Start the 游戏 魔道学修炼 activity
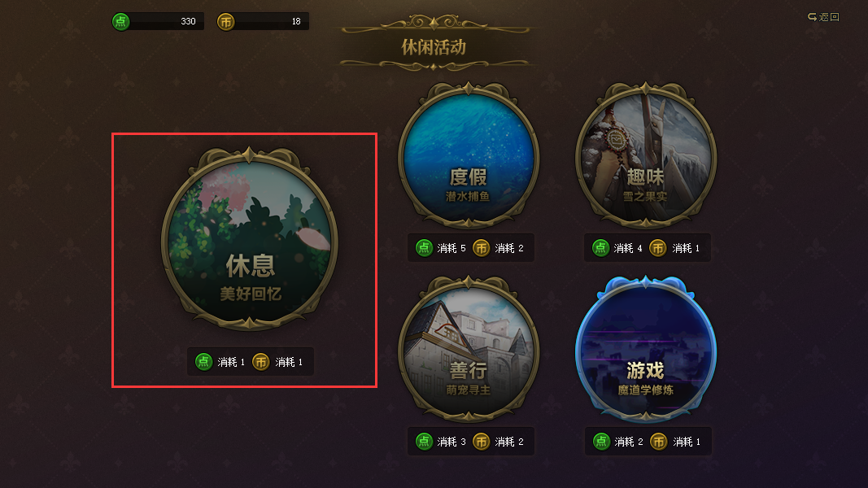Image resolution: width=868 pixels, height=488 pixels. coord(645,349)
